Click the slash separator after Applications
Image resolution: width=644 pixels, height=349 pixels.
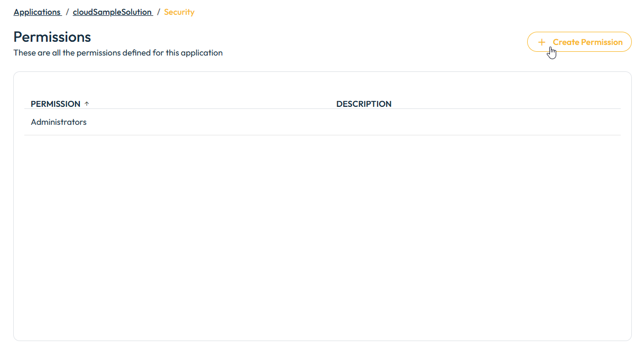[x=67, y=12]
